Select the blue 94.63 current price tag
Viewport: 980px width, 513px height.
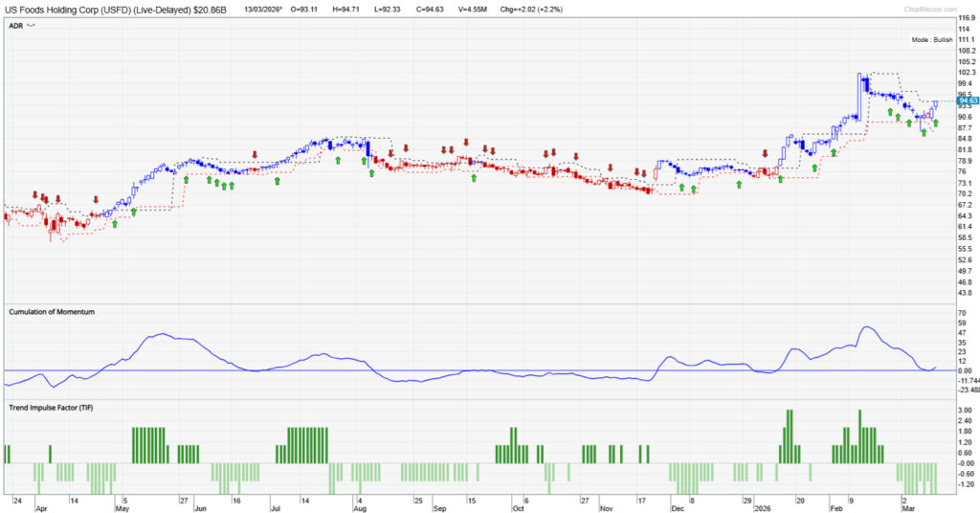click(x=968, y=100)
